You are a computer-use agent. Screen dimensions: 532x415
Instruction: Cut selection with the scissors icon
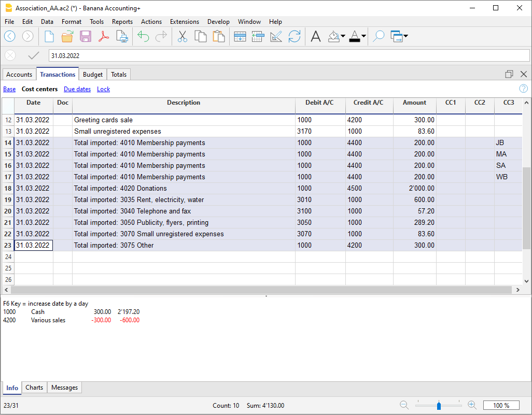(x=183, y=36)
